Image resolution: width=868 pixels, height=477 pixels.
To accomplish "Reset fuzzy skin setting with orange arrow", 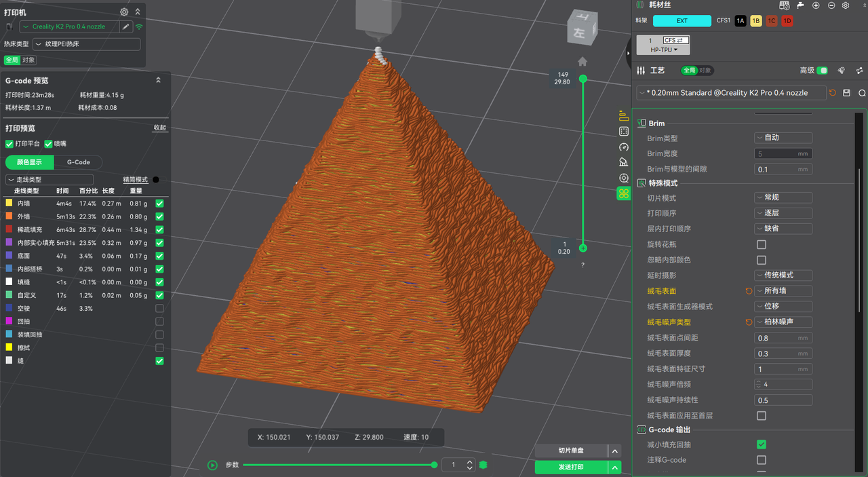I will (x=749, y=291).
